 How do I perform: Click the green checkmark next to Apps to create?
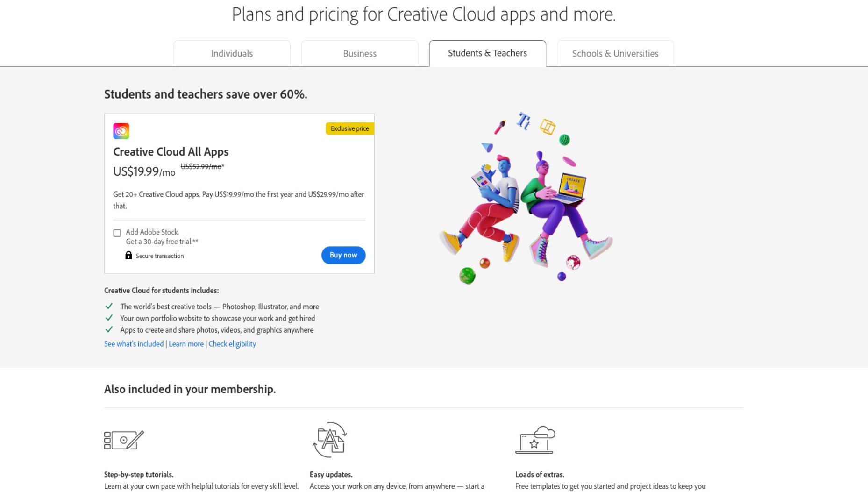[x=109, y=329]
